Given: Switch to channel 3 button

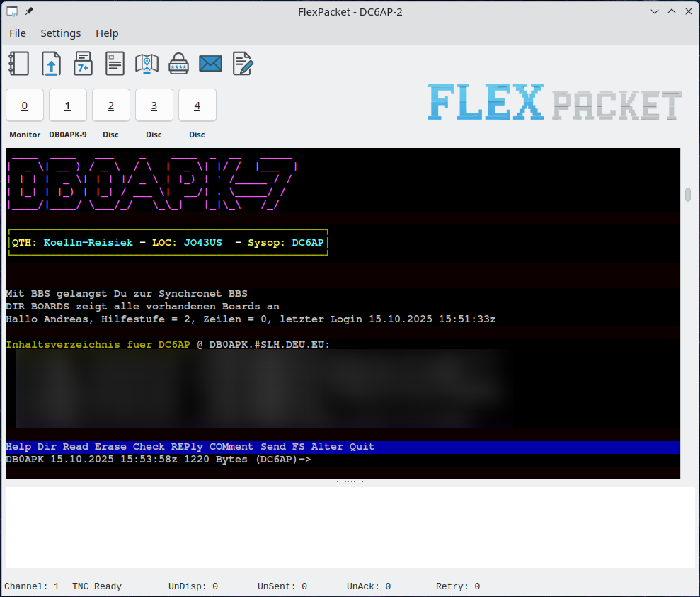Looking at the screenshot, I should (x=154, y=106).
